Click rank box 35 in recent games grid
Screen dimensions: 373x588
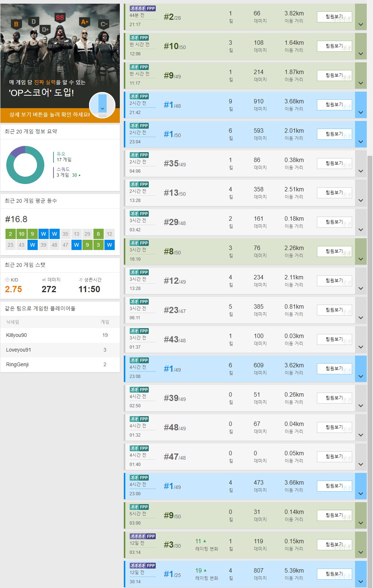65,234
